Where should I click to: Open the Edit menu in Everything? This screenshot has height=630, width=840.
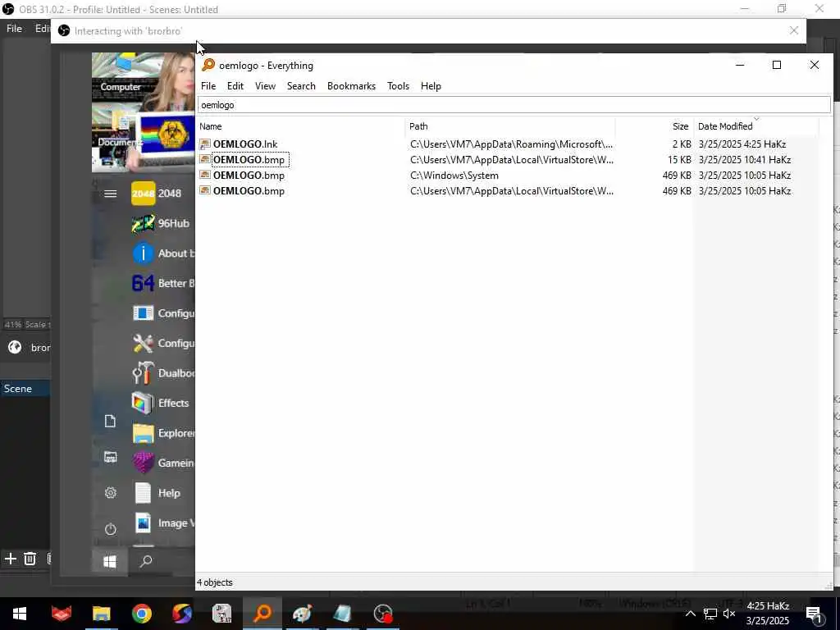[x=235, y=85]
